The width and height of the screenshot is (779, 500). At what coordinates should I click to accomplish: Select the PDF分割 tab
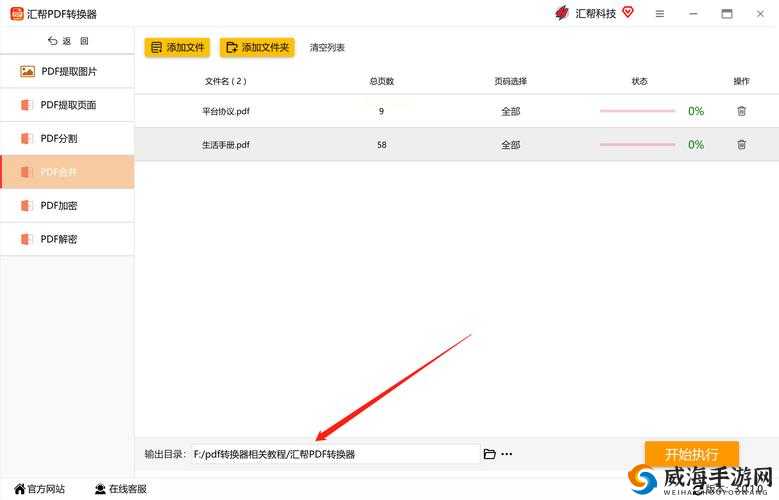tap(67, 139)
